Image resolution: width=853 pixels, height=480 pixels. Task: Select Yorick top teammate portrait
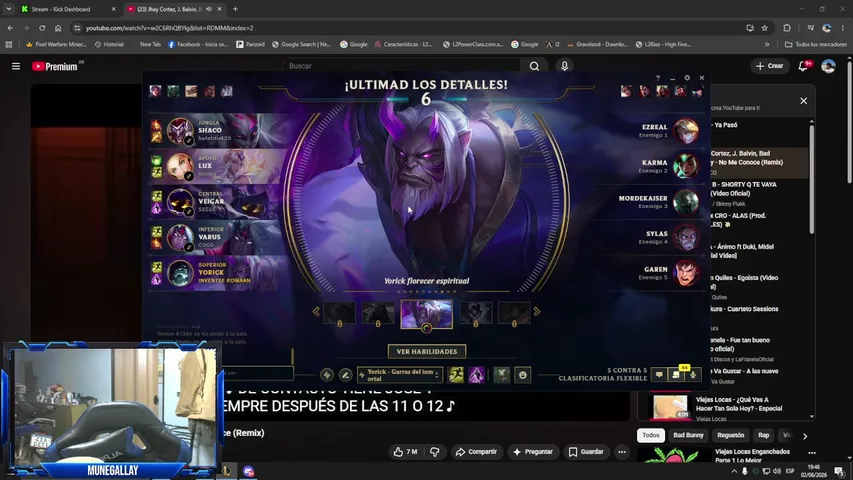pyautogui.click(x=180, y=273)
